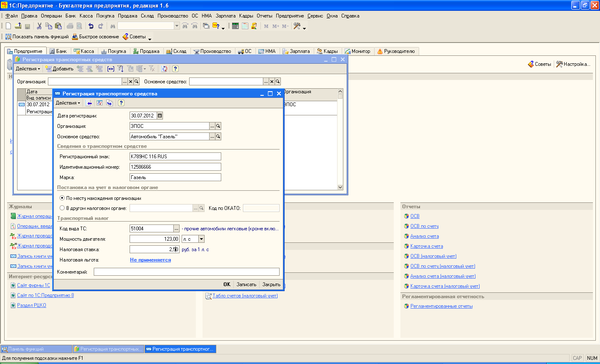This screenshot has width=600, height=364.
Task: Click the Налоговая ставка field with 2,50
Action: click(154, 249)
